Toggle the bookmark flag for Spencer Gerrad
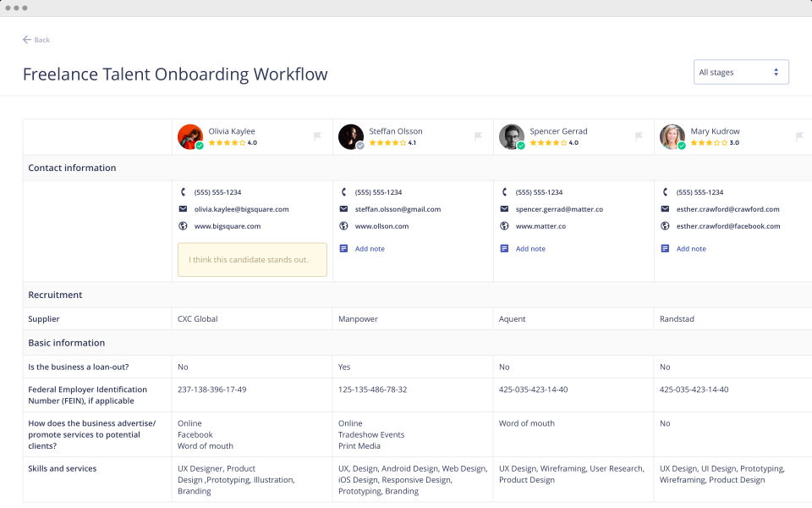This screenshot has width=812, height=508. tap(639, 136)
